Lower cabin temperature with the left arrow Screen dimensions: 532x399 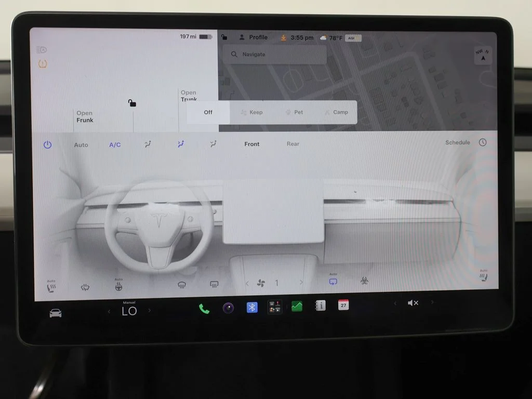(x=109, y=311)
